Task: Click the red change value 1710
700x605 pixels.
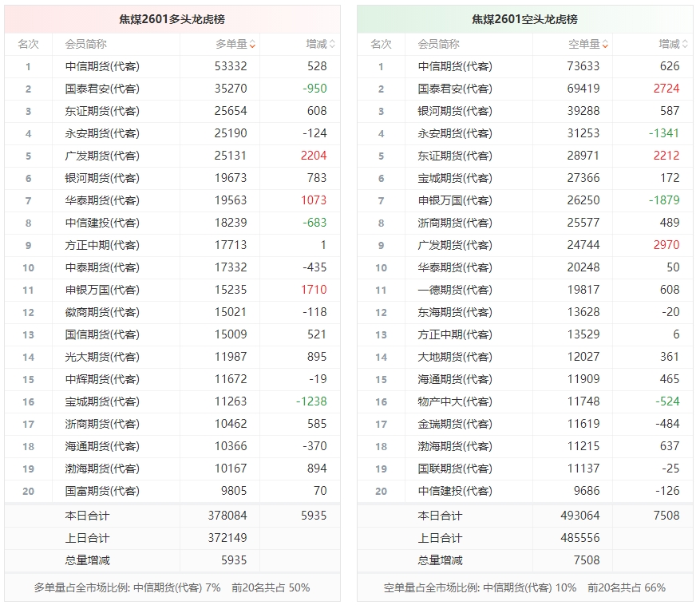Action: pyautogui.click(x=314, y=289)
